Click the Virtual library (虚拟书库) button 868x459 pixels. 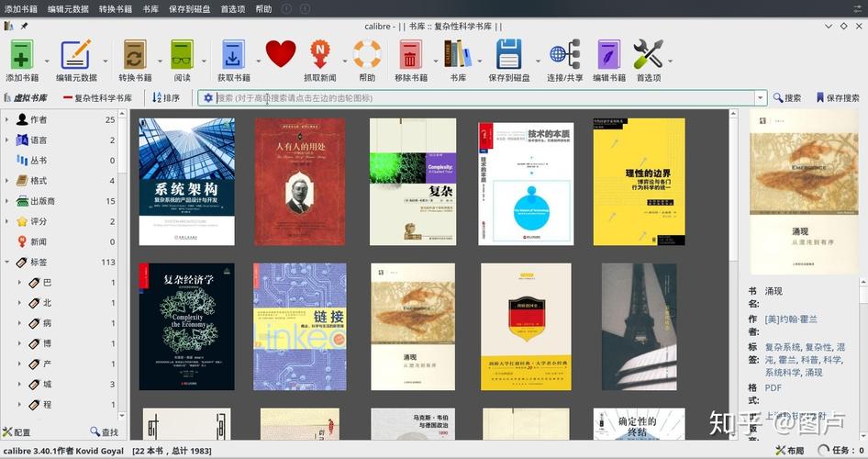point(26,98)
